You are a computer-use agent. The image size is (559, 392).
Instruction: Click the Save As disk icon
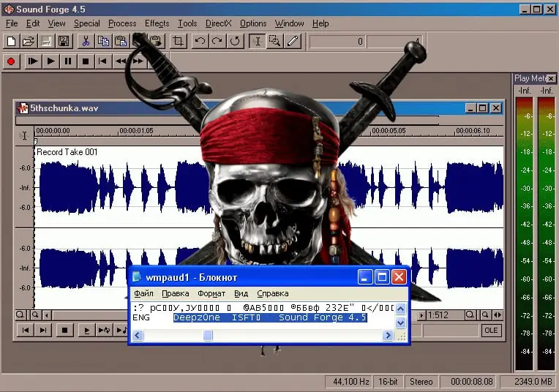[64, 42]
